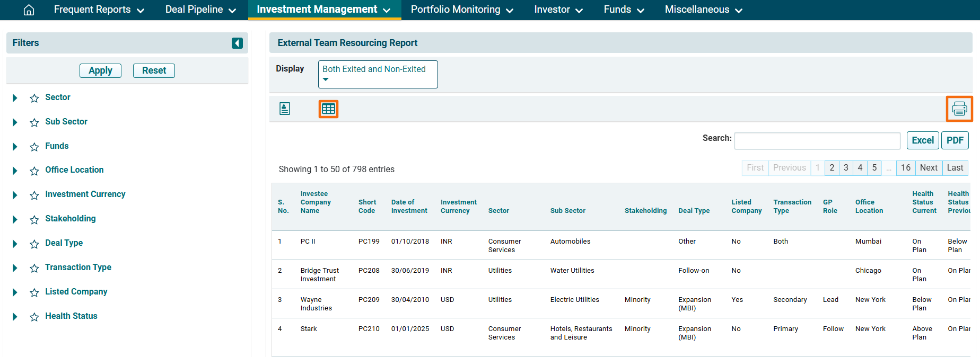Click the Home icon in navigation bar

click(x=29, y=10)
